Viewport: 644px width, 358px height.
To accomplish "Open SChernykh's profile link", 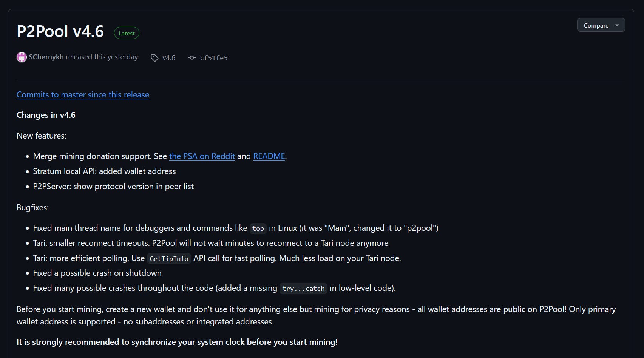I will (x=46, y=57).
